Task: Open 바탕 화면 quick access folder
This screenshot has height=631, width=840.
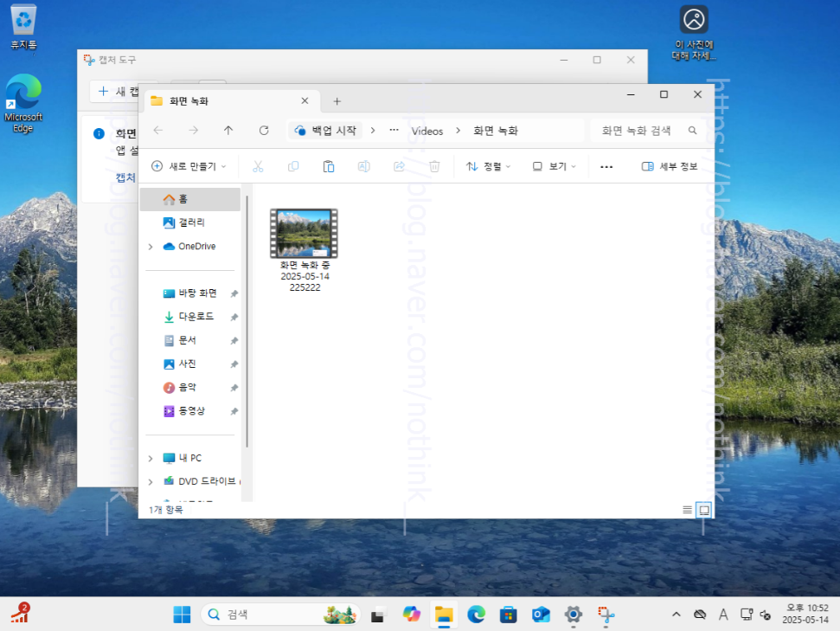Action: click(190, 293)
